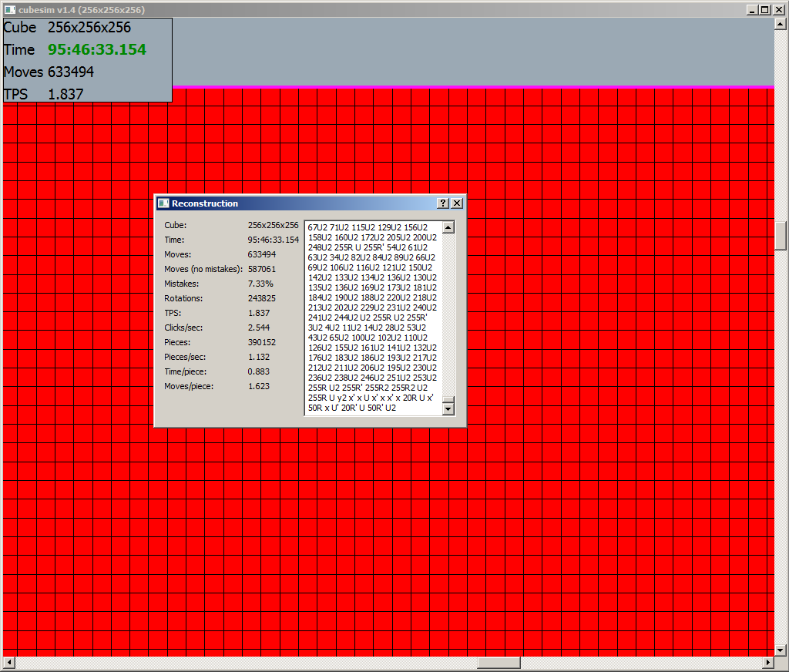
Task: Click the Reconstruction Time value 95:46:33.154
Action: click(x=274, y=240)
